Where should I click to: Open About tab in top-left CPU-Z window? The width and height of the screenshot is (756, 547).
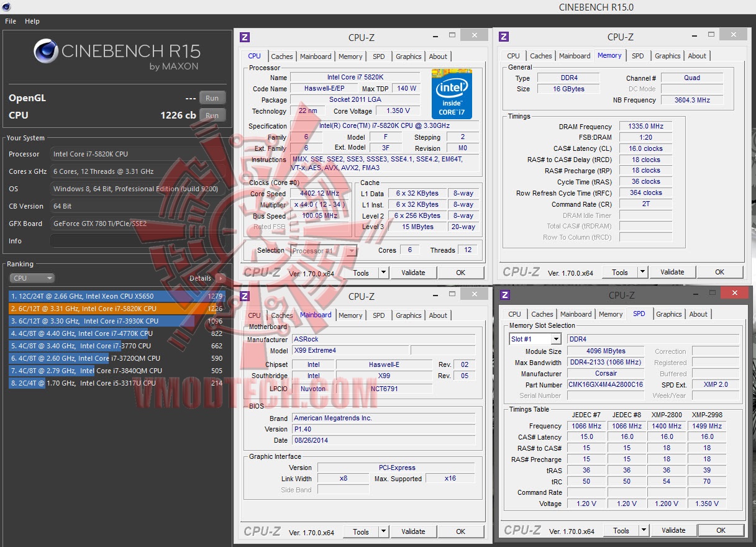point(438,57)
